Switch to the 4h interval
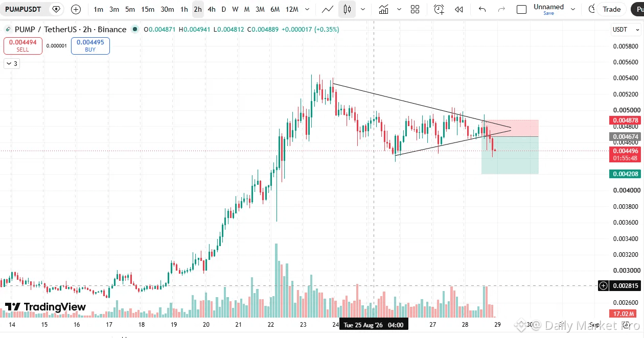 (212, 9)
